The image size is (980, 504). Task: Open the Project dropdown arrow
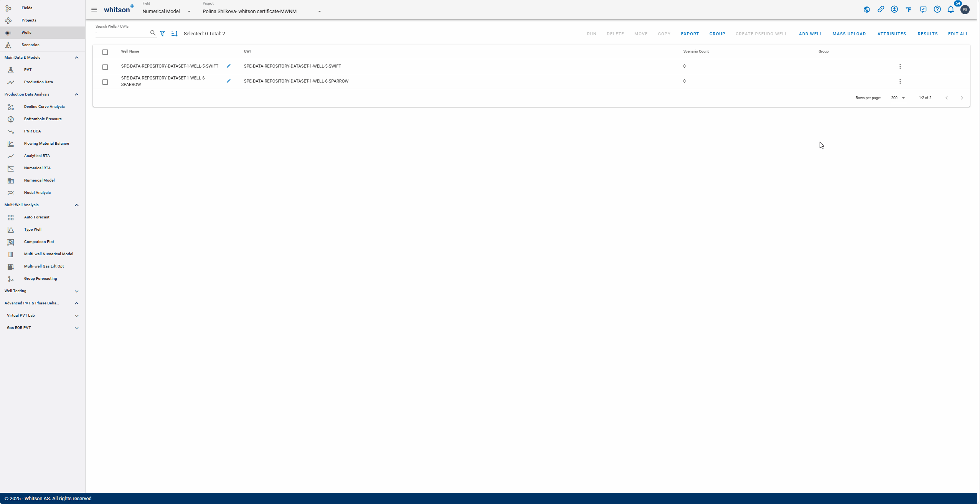tap(319, 12)
